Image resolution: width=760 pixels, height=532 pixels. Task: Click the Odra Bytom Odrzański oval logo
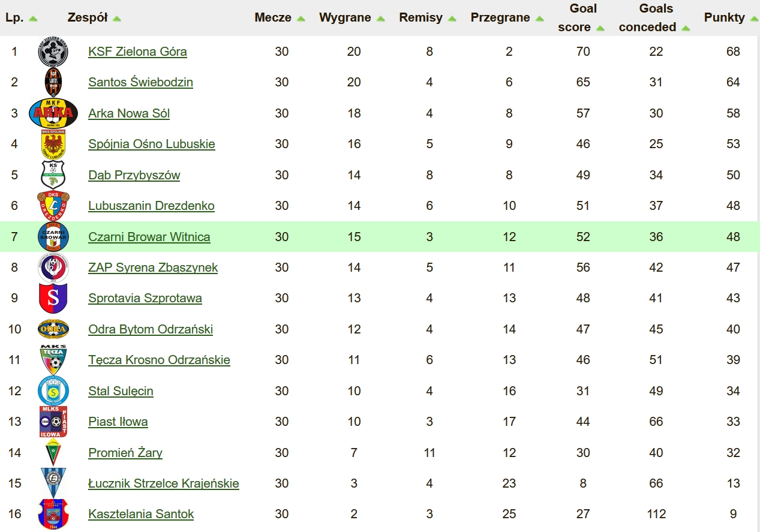click(53, 329)
